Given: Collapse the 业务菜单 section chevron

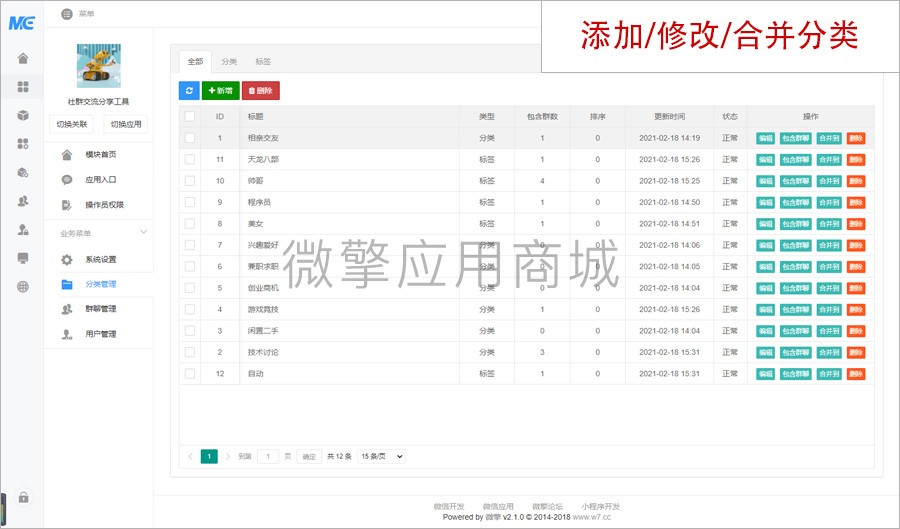Looking at the screenshot, I should pyautogui.click(x=143, y=232).
